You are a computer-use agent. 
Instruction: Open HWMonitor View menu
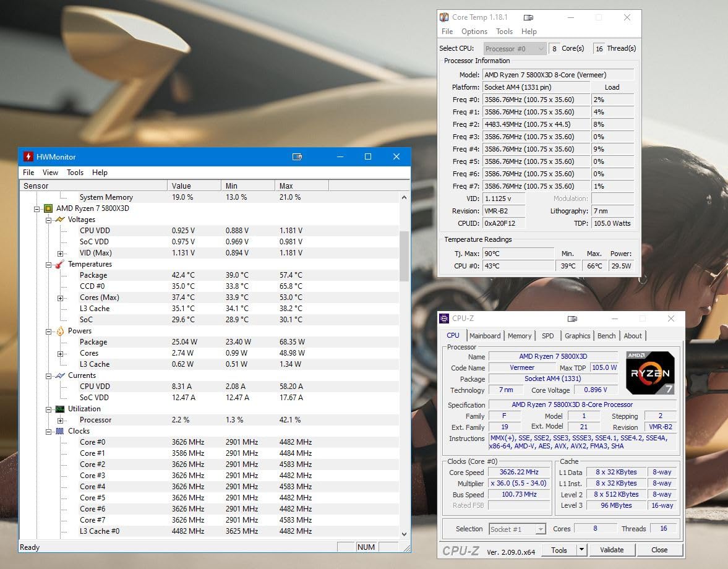tap(50, 172)
